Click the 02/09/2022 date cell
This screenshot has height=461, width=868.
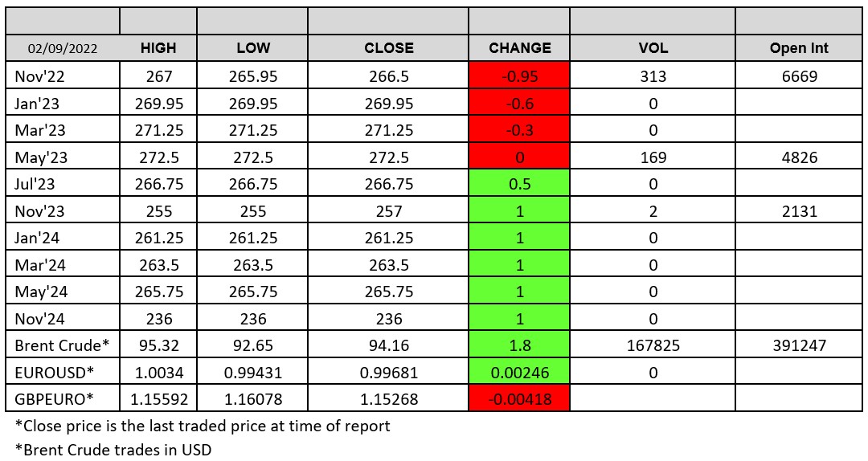[63, 48]
